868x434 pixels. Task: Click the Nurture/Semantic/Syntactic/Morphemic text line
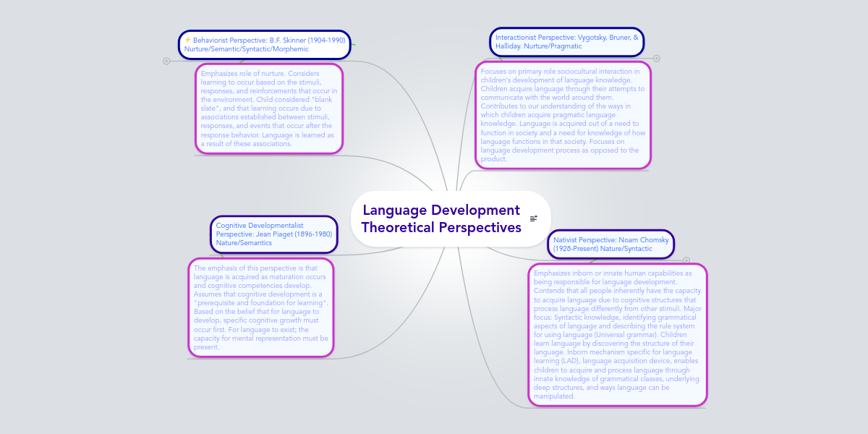click(249, 49)
